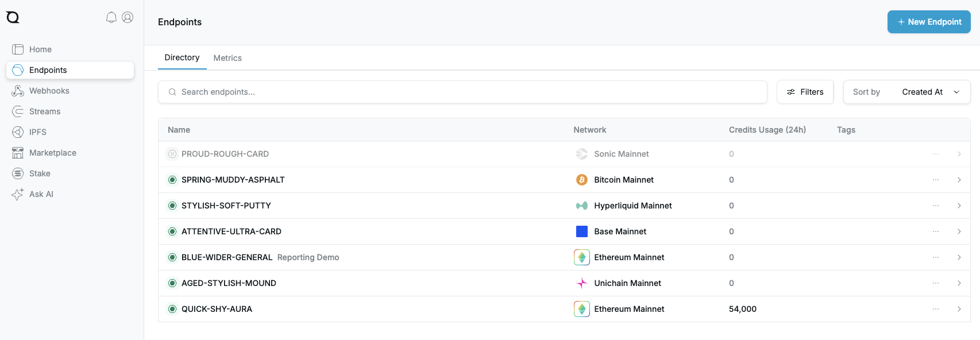This screenshot has width=980, height=340.
Task: Click the Search endpoints input field
Action: tap(462, 92)
